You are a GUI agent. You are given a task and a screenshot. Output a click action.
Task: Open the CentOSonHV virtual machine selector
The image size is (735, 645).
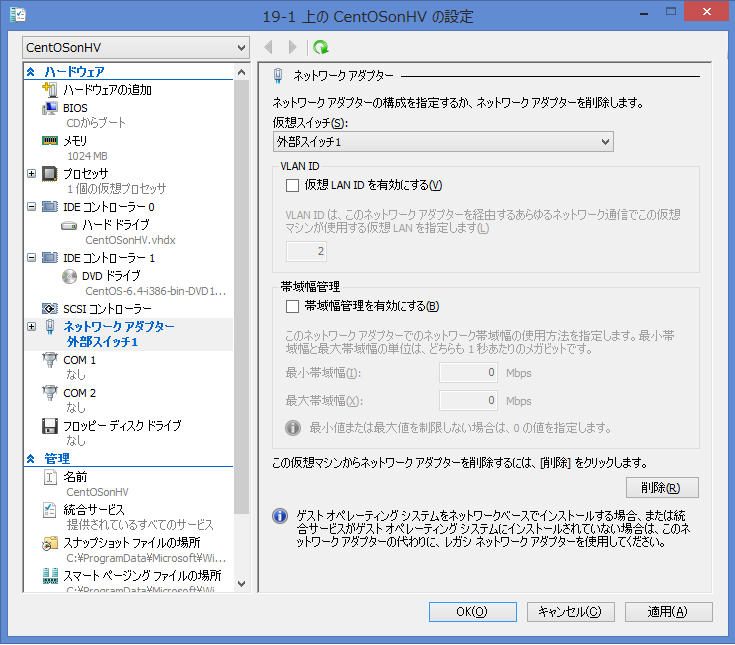(135, 47)
